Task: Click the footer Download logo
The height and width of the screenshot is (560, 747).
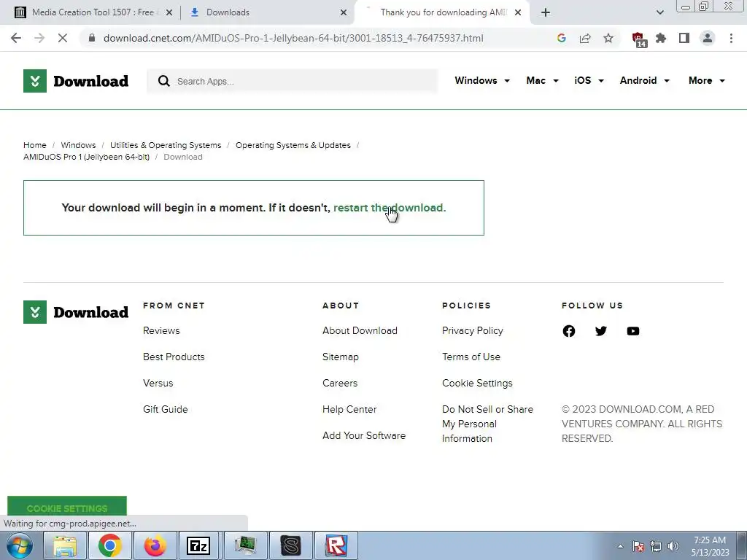Action: pos(76,312)
